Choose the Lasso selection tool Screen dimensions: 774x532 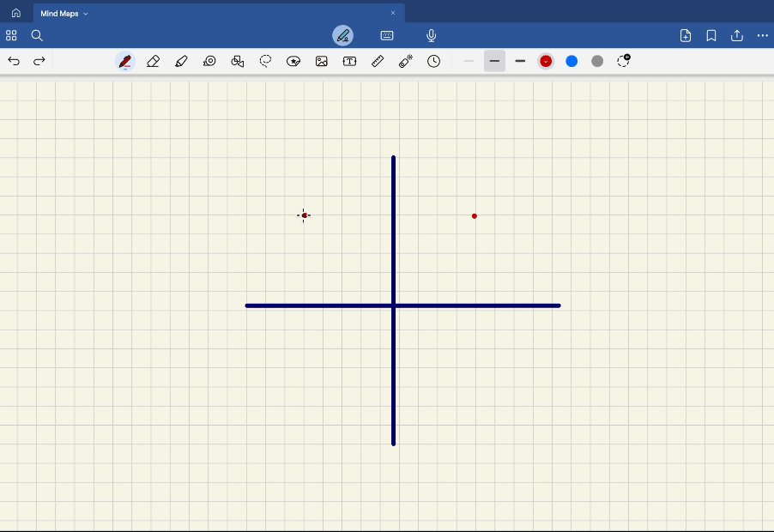pyautogui.click(x=266, y=62)
